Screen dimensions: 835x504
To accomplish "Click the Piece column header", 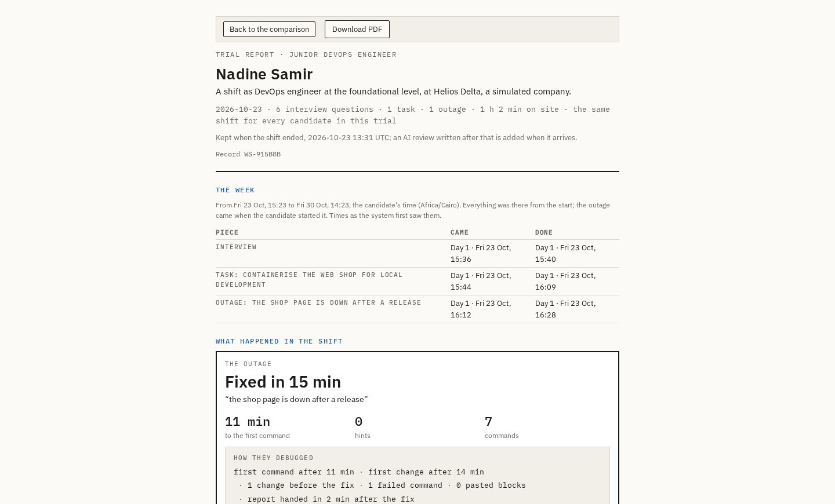I will 227,232.
